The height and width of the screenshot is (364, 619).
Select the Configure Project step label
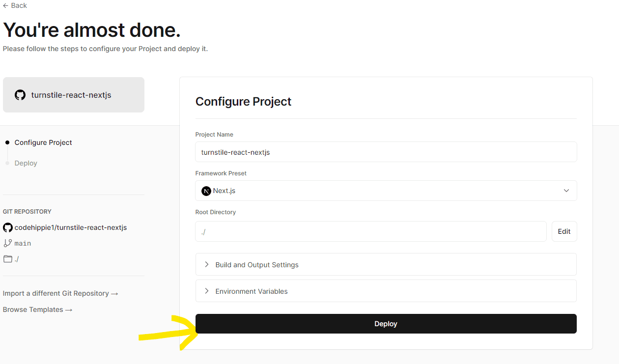click(43, 142)
